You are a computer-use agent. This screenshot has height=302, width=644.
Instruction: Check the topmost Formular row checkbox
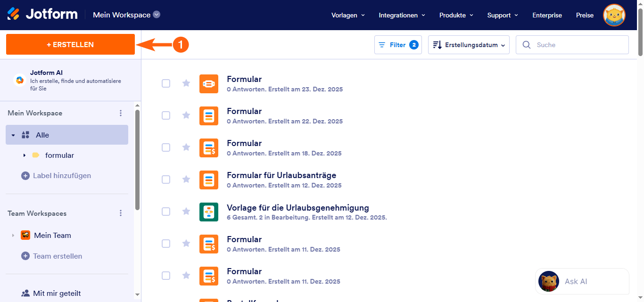click(x=166, y=83)
